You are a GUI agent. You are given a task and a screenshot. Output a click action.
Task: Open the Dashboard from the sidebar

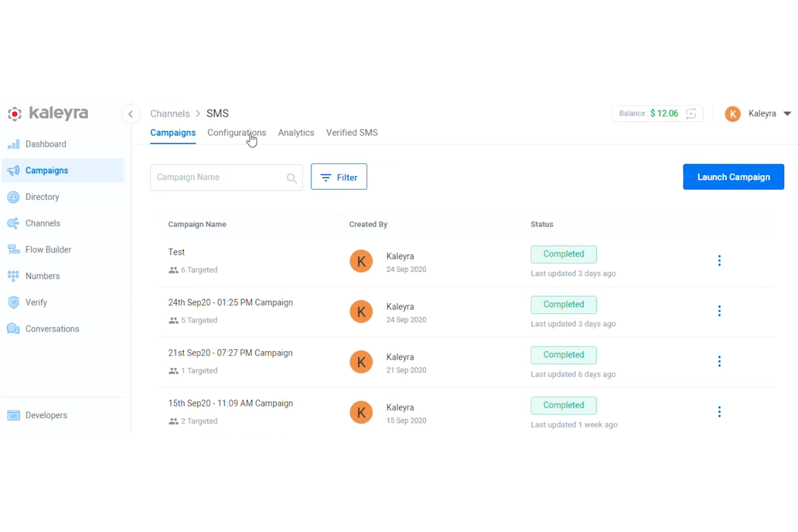pyautogui.click(x=45, y=144)
